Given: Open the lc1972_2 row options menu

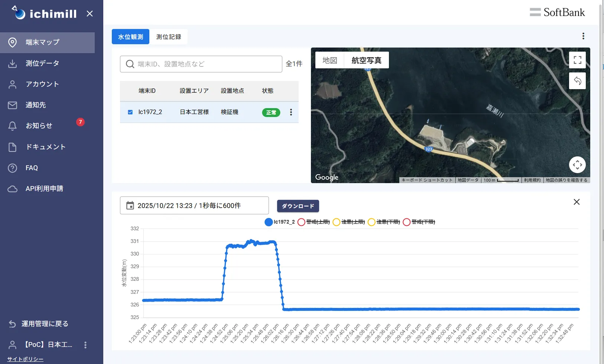Looking at the screenshot, I should pos(291,112).
